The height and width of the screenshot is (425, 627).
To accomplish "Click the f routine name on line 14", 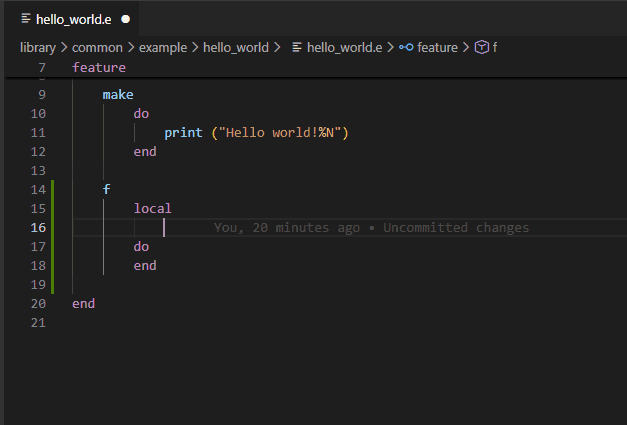I will (106, 189).
